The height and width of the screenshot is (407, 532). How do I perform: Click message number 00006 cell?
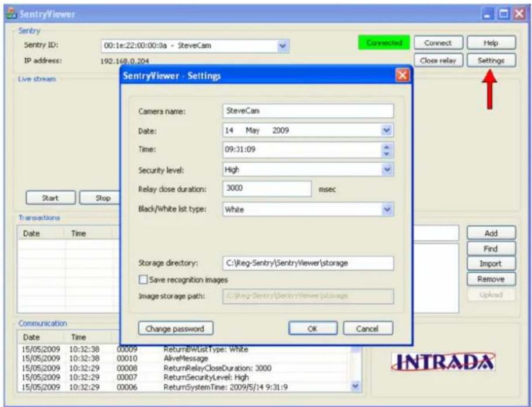tap(127, 387)
